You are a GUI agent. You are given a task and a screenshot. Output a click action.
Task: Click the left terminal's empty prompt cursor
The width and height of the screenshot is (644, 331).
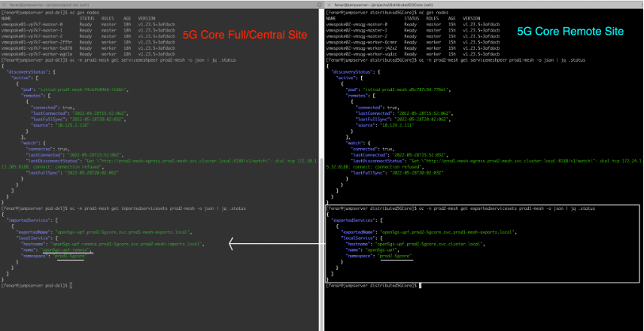(71, 286)
